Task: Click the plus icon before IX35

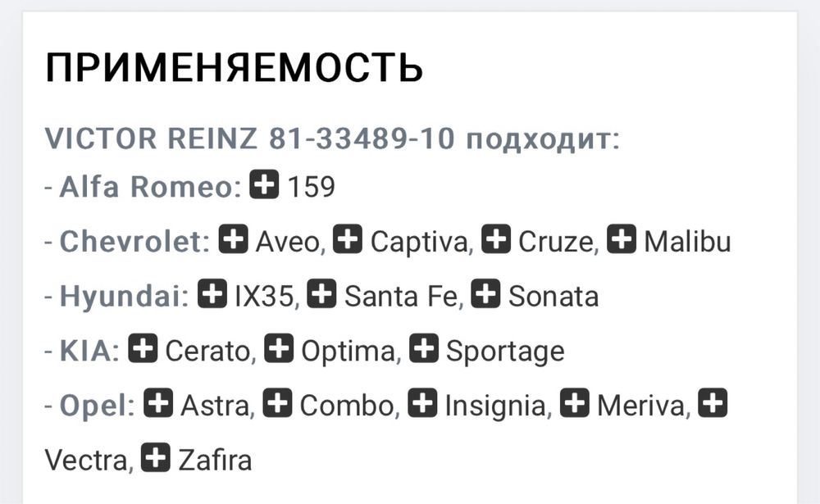Action: (213, 295)
